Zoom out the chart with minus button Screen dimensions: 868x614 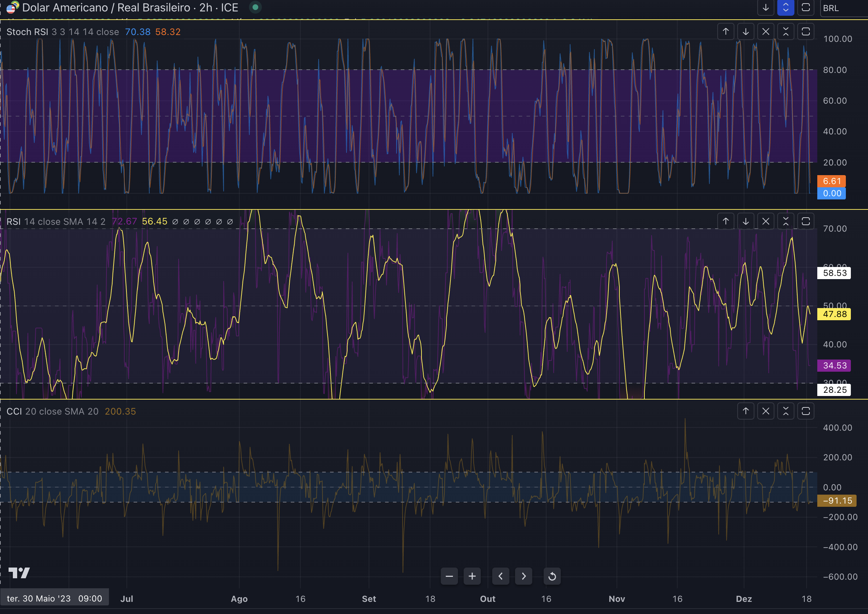click(449, 576)
